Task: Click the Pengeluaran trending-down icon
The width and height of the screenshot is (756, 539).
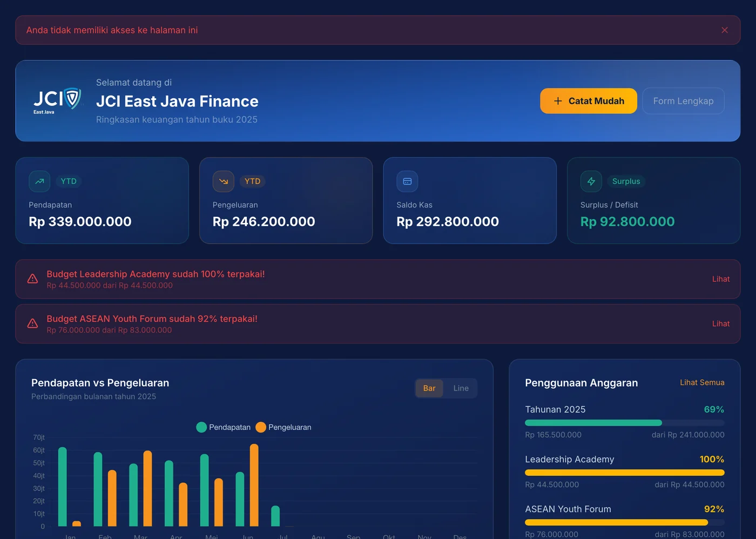Action: [x=224, y=181]
